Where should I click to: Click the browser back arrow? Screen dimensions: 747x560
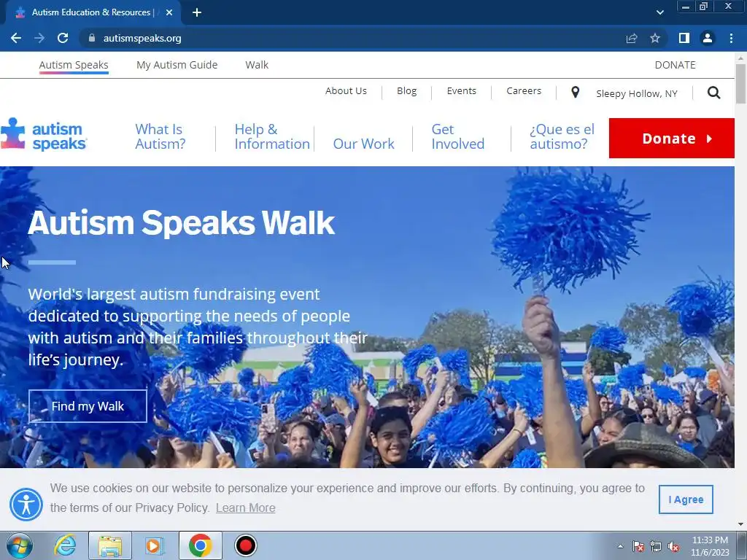click(16, 38)
